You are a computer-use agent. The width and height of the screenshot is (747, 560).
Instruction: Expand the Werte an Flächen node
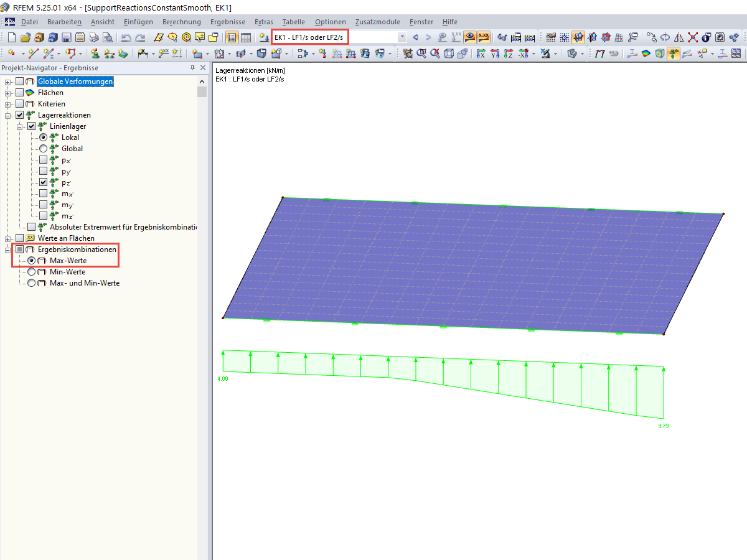pyautogui.click(x=8, y=238)
